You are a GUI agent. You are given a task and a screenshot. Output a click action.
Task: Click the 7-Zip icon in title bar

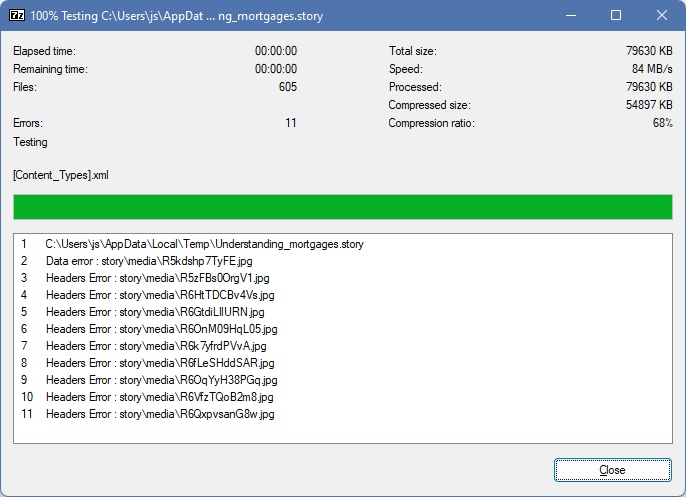pyautogui.click(x=16, y=16)
